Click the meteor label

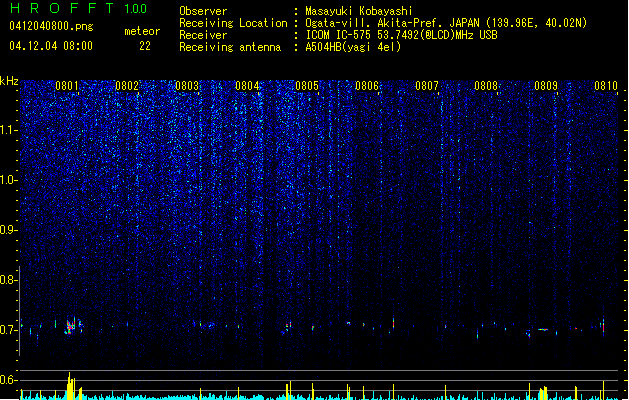[142, 31]
